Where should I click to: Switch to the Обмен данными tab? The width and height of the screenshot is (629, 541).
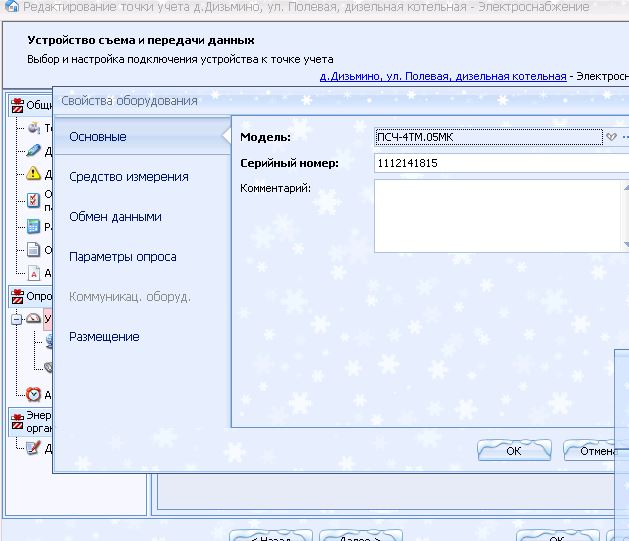coord(115,217)
